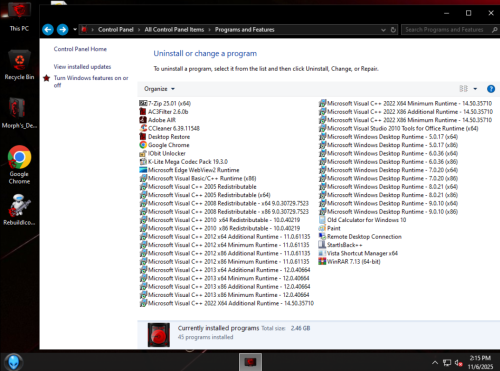Click Programs and Features breadcrumb

[244, 30]
